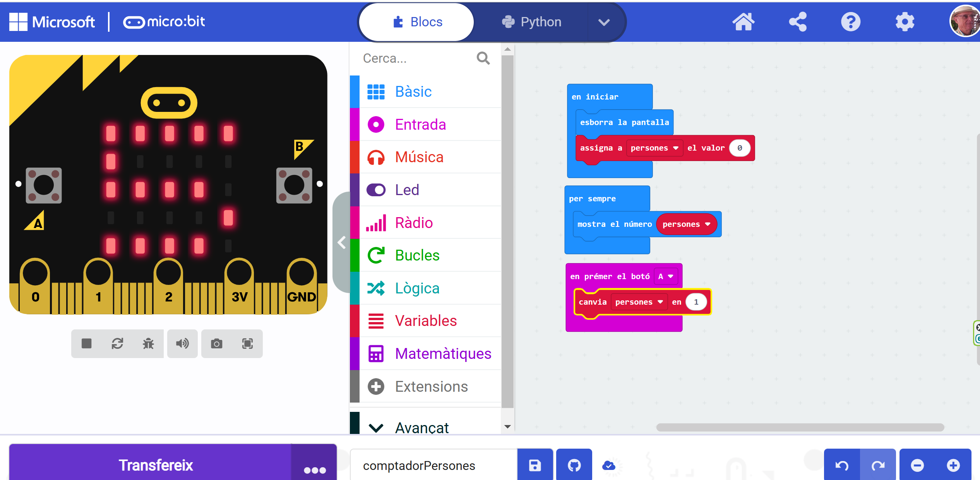Switch to the Python editor tab
980x480 pixels.
click(x=532, y=22)
